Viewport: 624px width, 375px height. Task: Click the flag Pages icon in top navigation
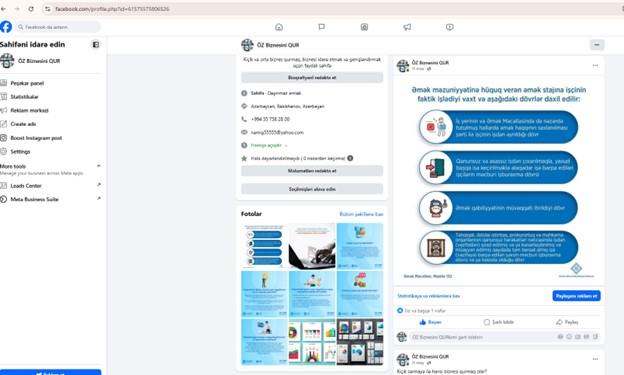tap(322, 27)
